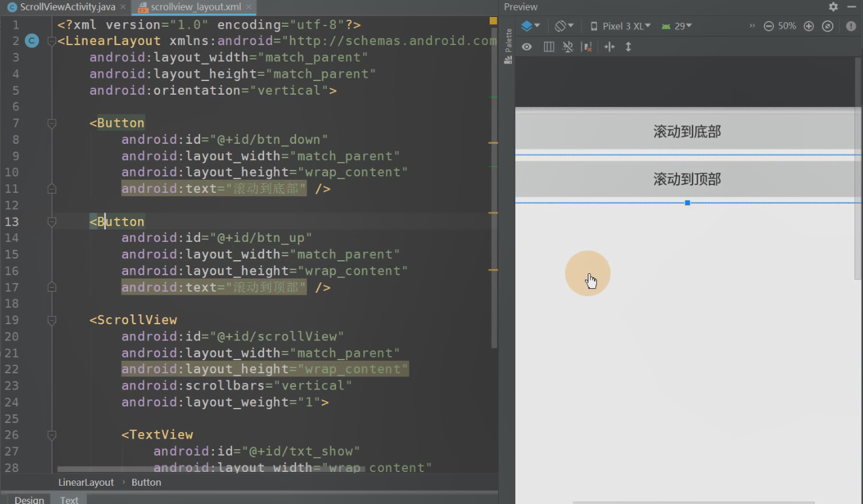Switch to Design view tab
Screen dimensions: 863x504
click(x=29, y=499)
